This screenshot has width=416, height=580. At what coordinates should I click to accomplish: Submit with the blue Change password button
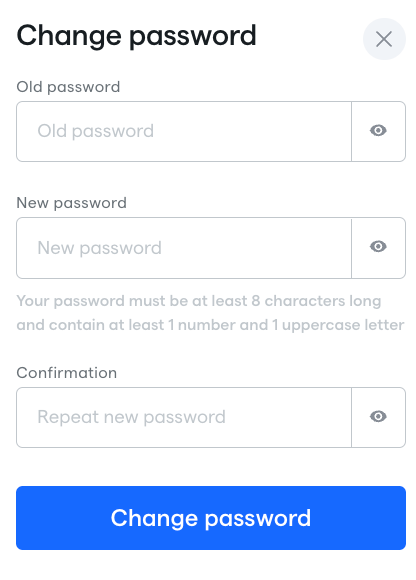(211, 518)
